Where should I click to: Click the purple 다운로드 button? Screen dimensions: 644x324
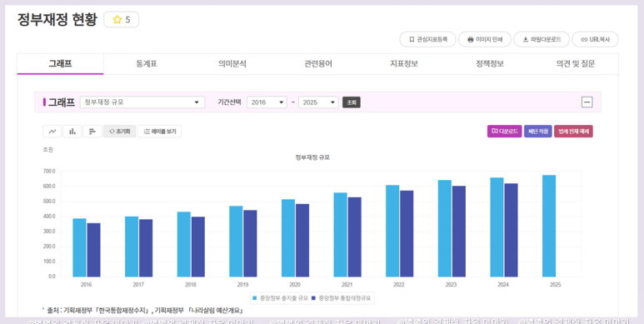click(x=505, y=132)
